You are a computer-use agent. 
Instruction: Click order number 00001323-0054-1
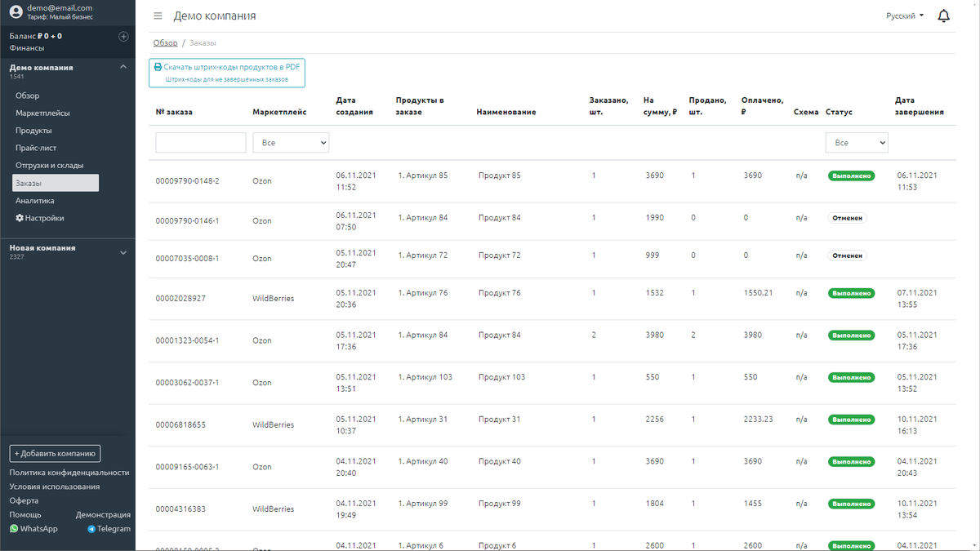pos(187,340)
